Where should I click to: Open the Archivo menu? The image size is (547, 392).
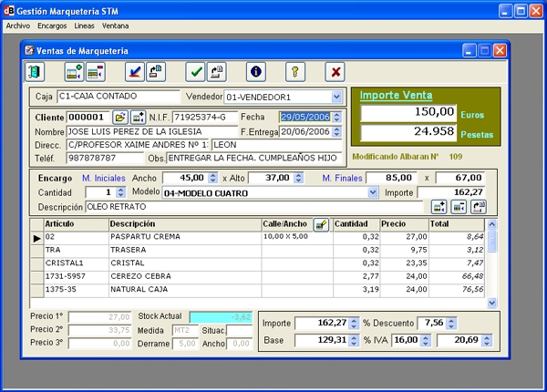tap(17, 26)
